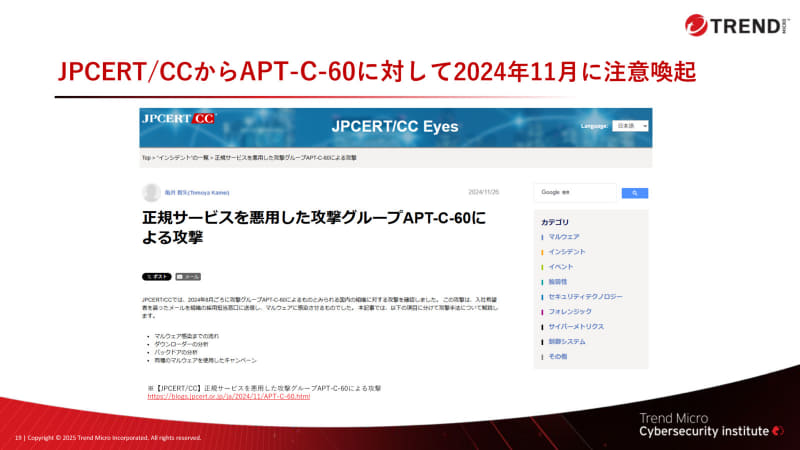This screenshot has height=450, width=800.
Task: Click the Trend Micro Cybersecurity Institute footer text
Action: pos(711,425)
